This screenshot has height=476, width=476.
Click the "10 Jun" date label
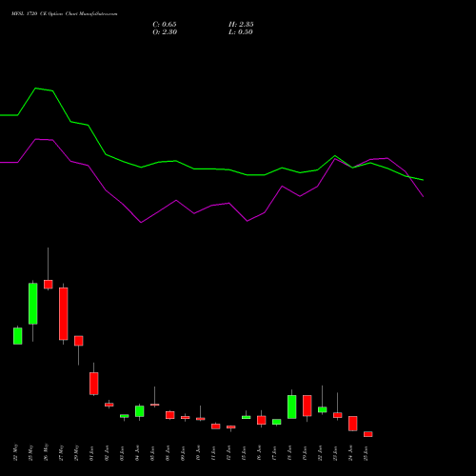pos(199,453)
